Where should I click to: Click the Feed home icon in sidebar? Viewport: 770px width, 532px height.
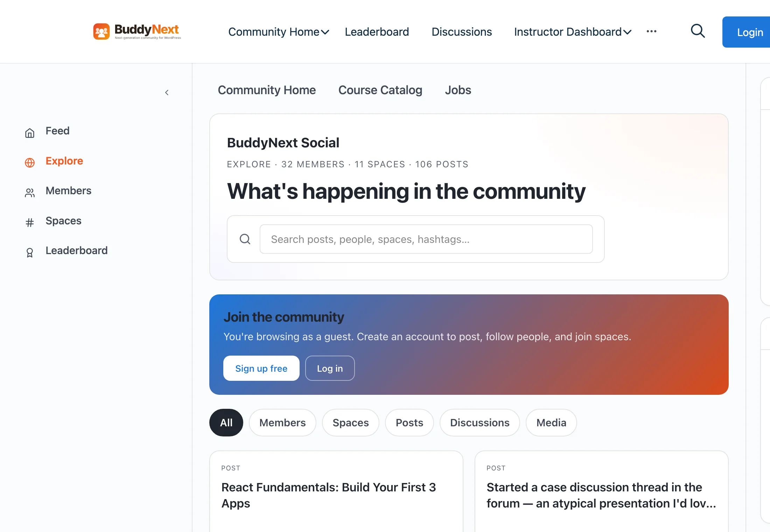30,133
